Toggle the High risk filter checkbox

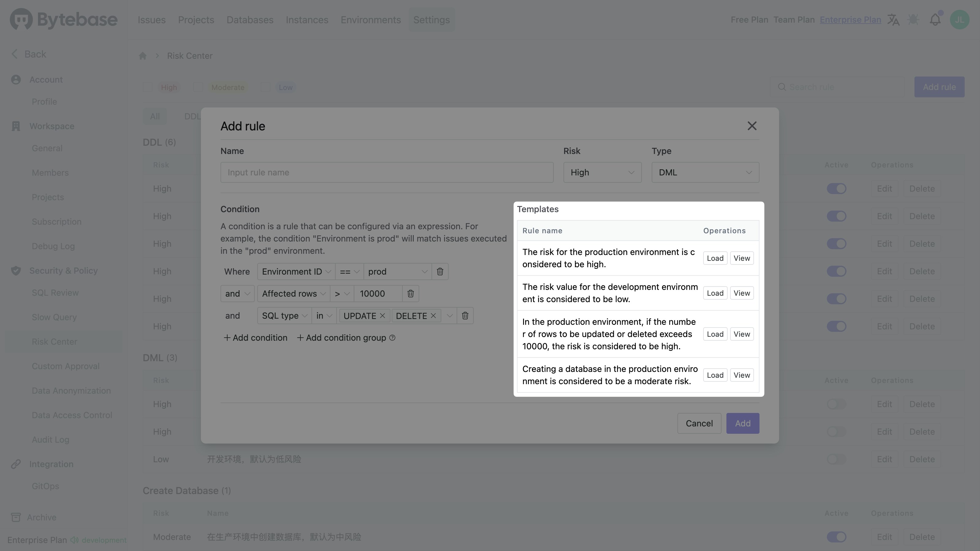tap(148, 87)
